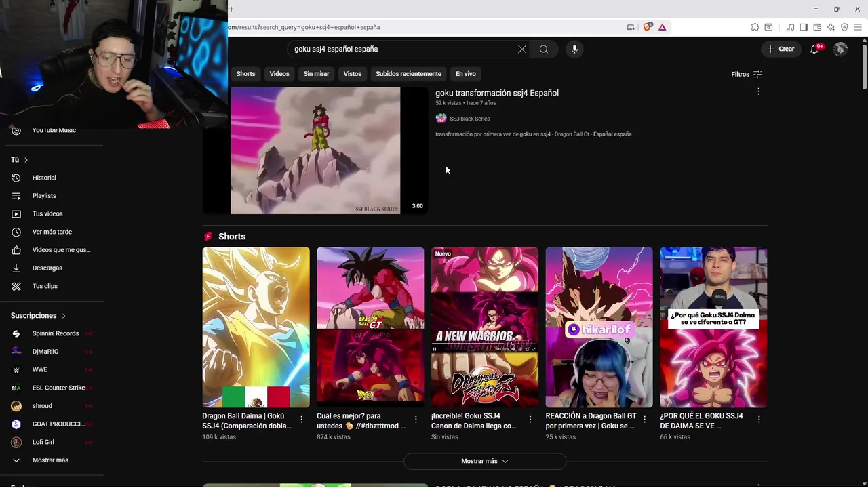The width and height of the screenshot is (868, 488).
Task: Open options for Cuál es mejor short
Action: click(416, 420)
